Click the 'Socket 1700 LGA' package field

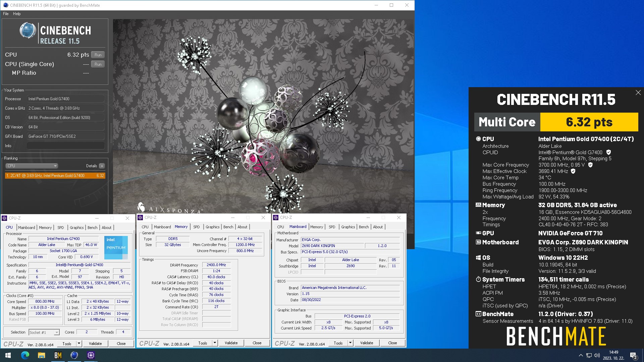[x=63, y=251]
